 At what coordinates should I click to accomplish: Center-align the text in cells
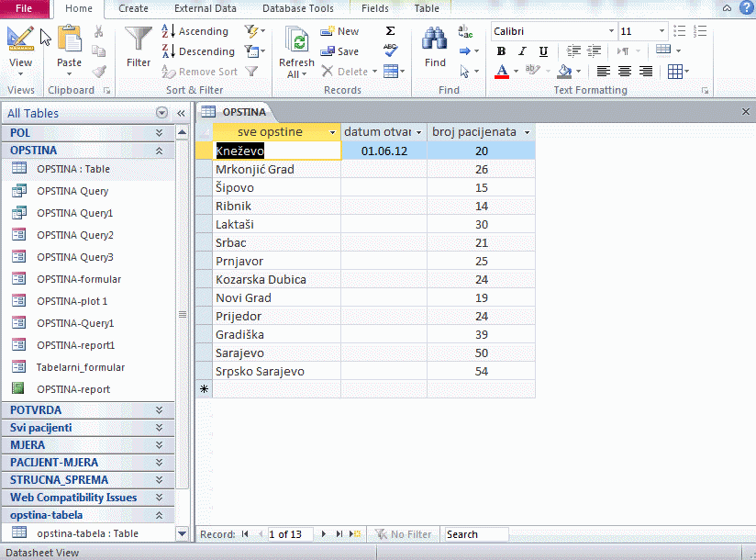click(x=625, y=72)
